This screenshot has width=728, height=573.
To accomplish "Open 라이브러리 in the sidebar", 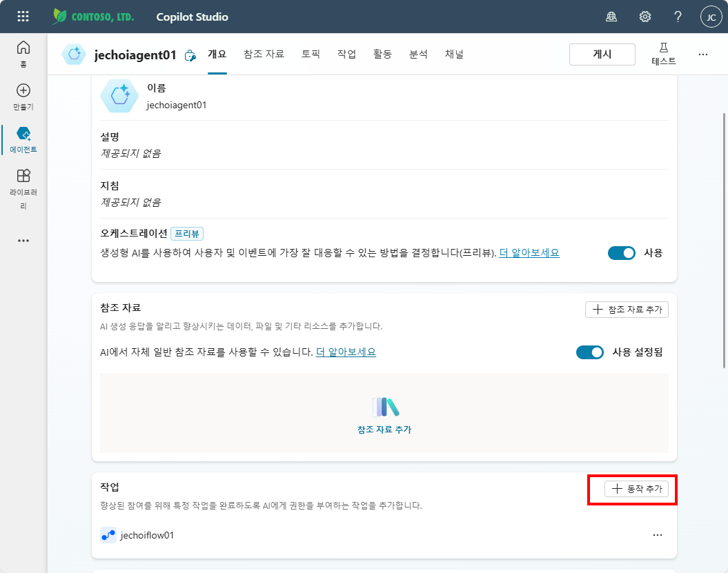I will coord(23,190).
